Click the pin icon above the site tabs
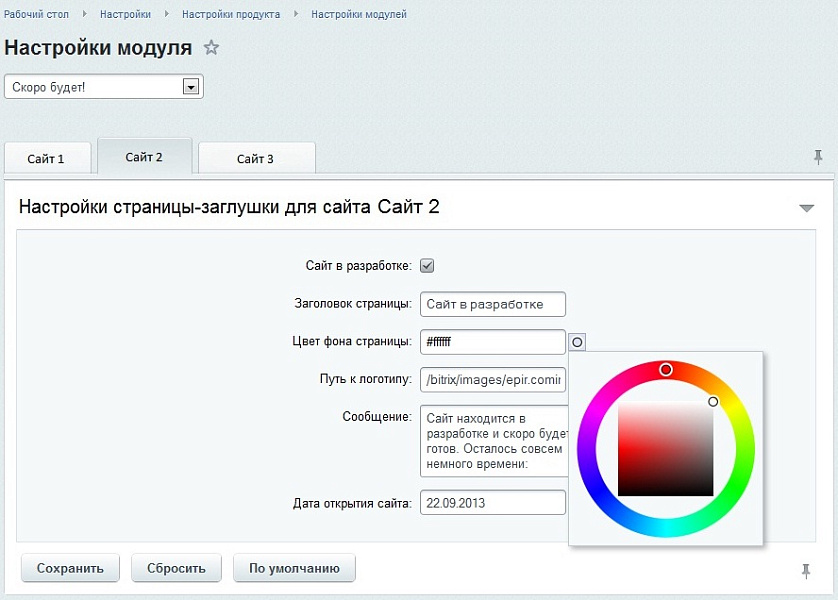Screen dimensions: 838x600 pos(819,157)
